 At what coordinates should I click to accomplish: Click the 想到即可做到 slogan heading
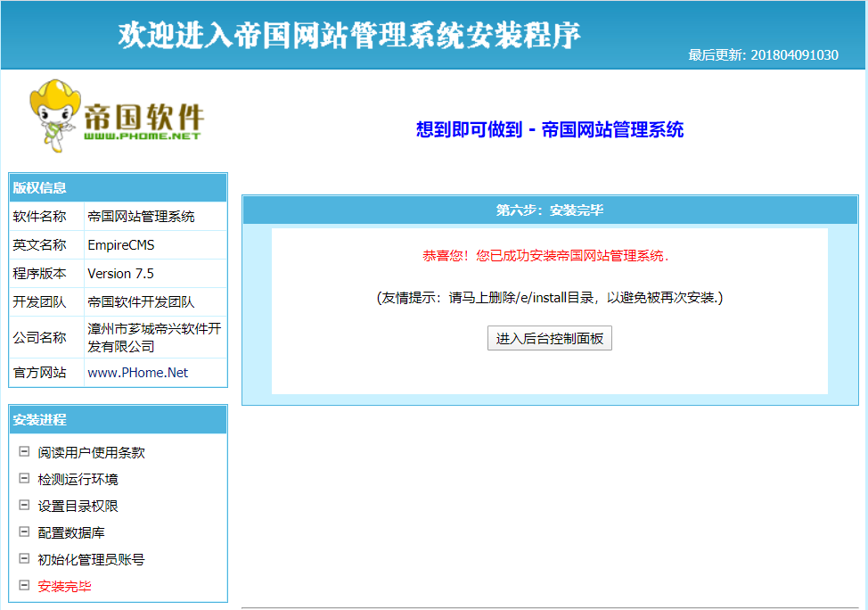pos(550,129)
